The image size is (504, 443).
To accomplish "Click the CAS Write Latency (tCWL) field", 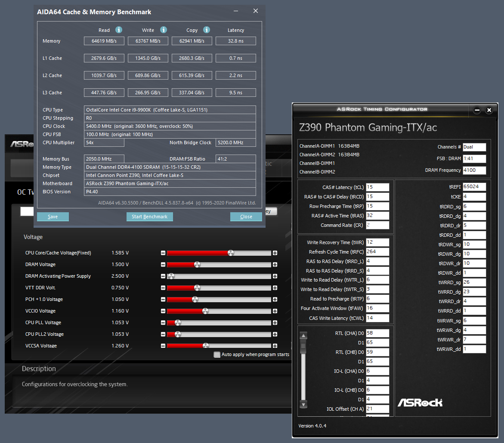I will pos(378,318).
